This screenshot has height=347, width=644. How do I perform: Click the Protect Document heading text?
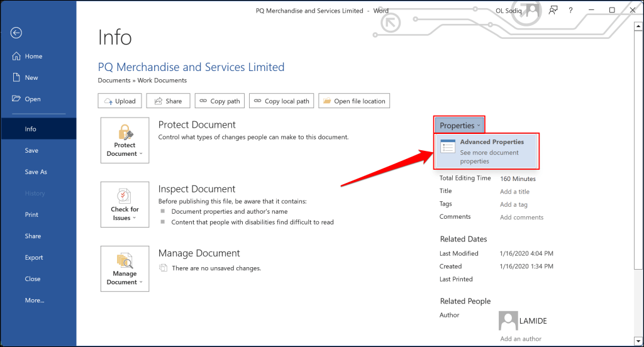197,125
